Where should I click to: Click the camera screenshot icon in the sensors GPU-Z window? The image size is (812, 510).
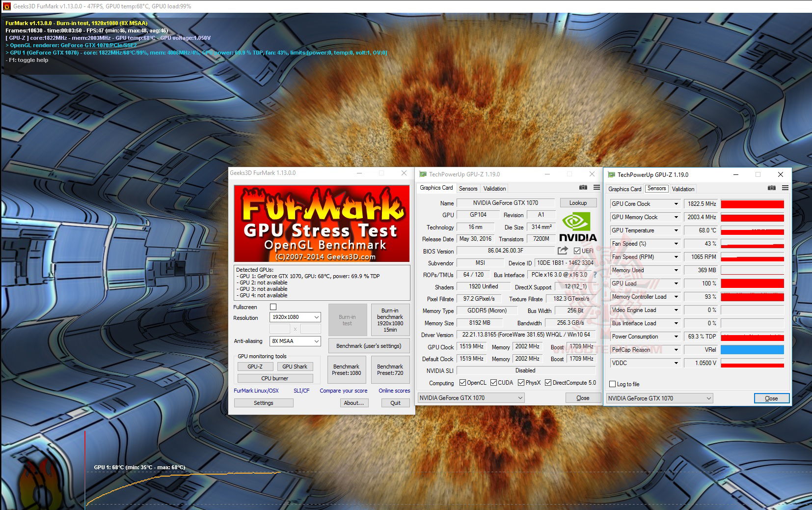[x=772, y=188]
